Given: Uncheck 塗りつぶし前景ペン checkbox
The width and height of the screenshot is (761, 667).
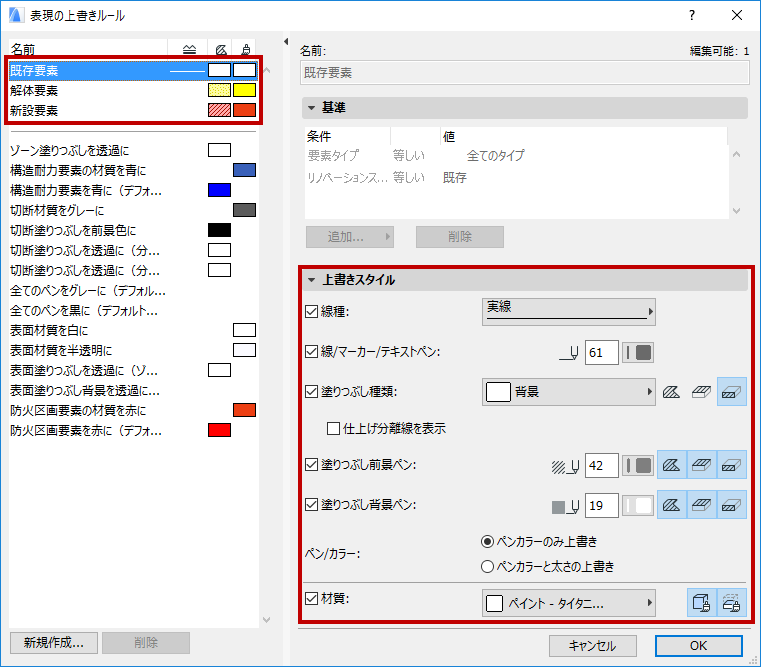Looking at the screenshot, I should pyautogui.click(x=311, y=465).
